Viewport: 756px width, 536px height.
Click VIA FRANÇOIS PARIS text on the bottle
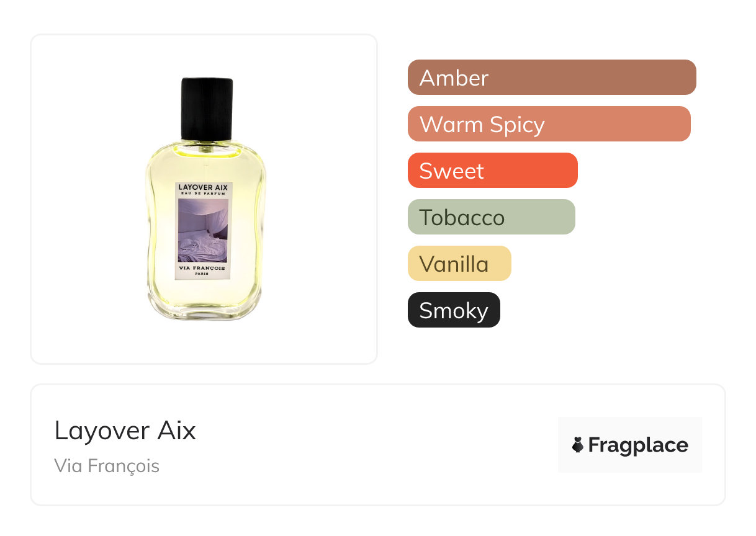pos(203,270)
